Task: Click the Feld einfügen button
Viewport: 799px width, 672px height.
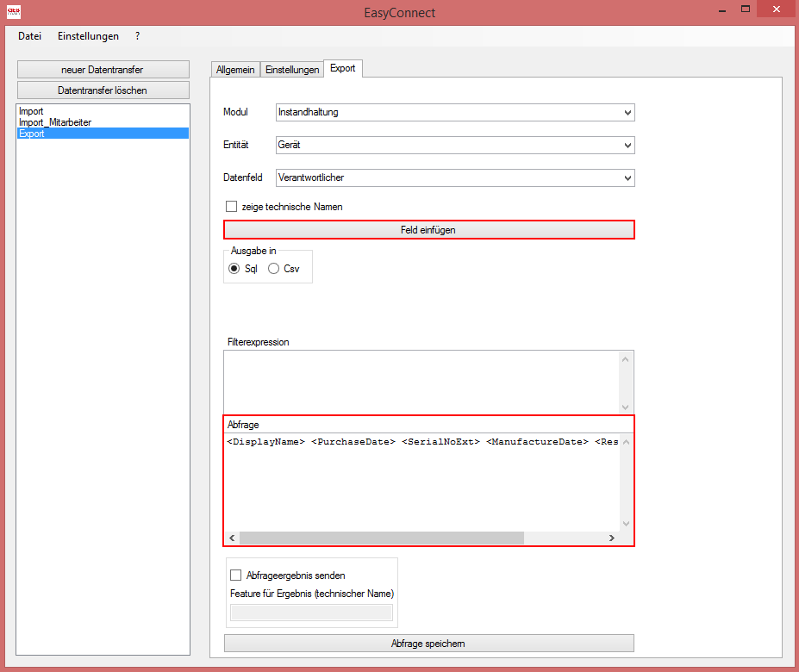Action: click(x=428, y=229)
